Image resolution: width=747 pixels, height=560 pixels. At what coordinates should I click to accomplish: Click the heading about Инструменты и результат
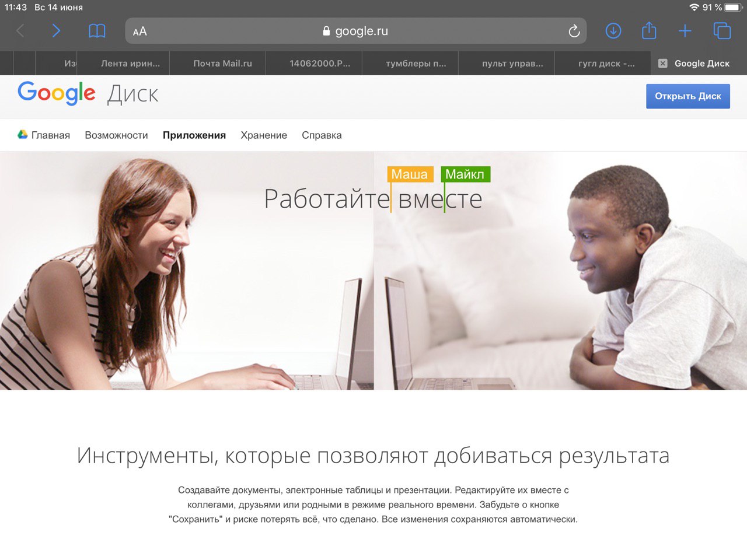coord(373,456)
